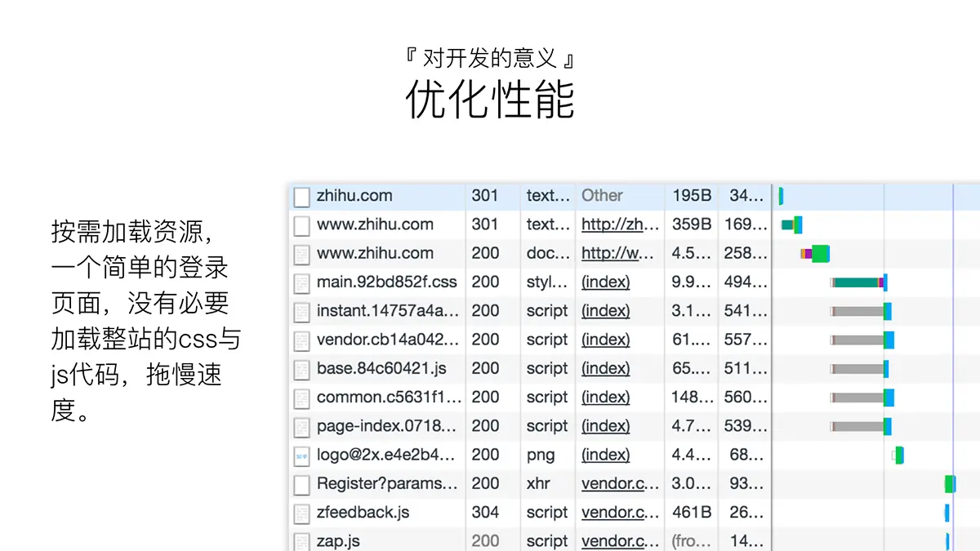Select the main.92bd852f.css request name
This screenshot has width=980, height=551.
tap(387, 282)
